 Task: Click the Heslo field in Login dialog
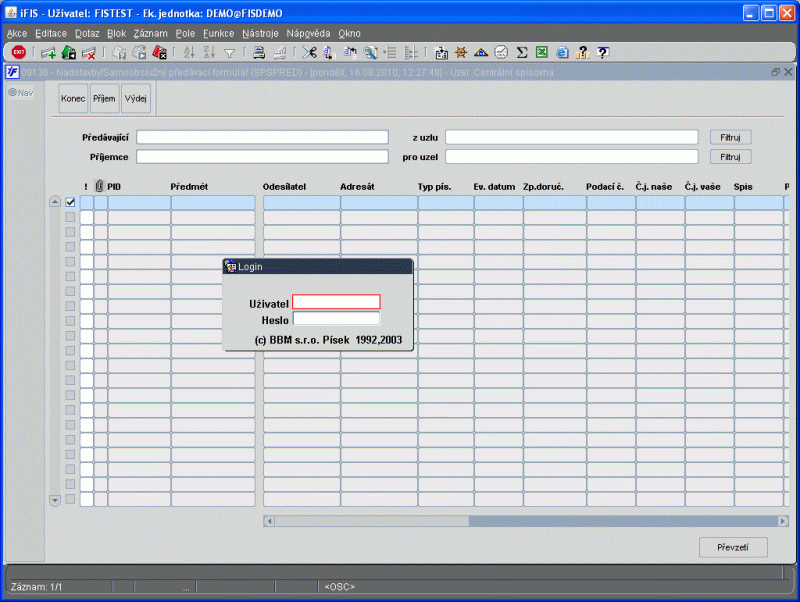tap(336, 319)
